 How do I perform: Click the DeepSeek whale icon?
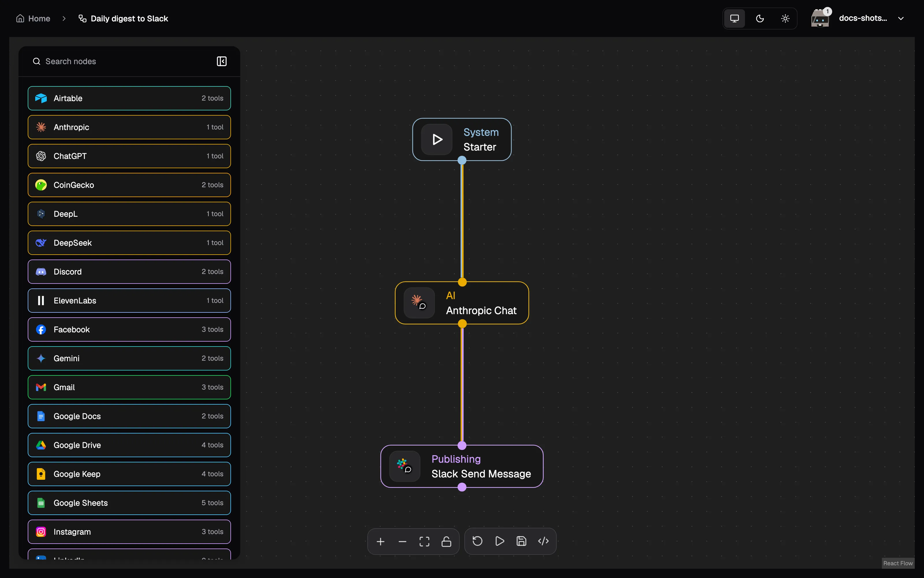click(x=41, y=243)
